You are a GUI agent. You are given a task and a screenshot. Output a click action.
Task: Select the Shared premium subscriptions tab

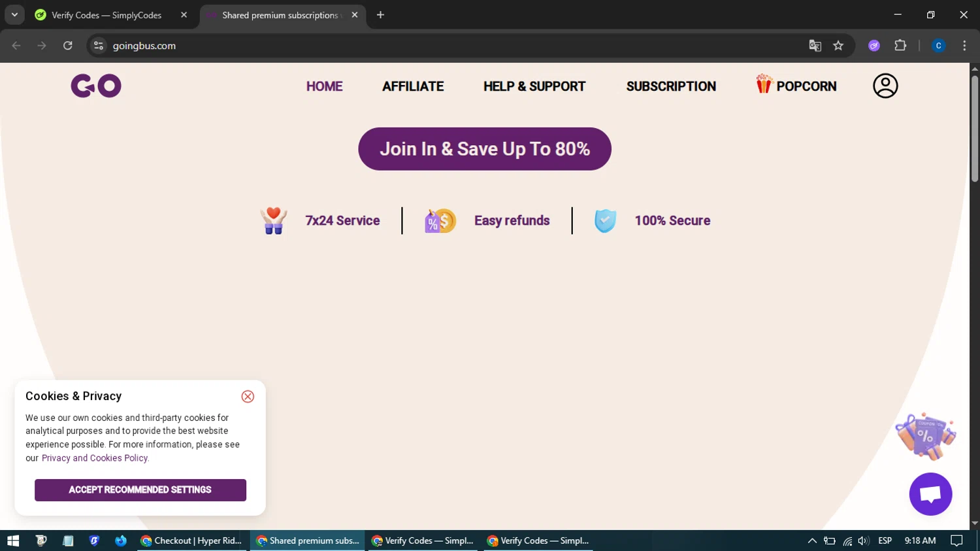point(282,15)
